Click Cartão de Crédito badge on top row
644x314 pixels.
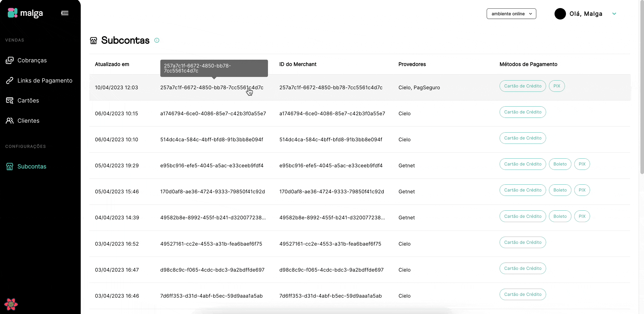coord(522,86)
